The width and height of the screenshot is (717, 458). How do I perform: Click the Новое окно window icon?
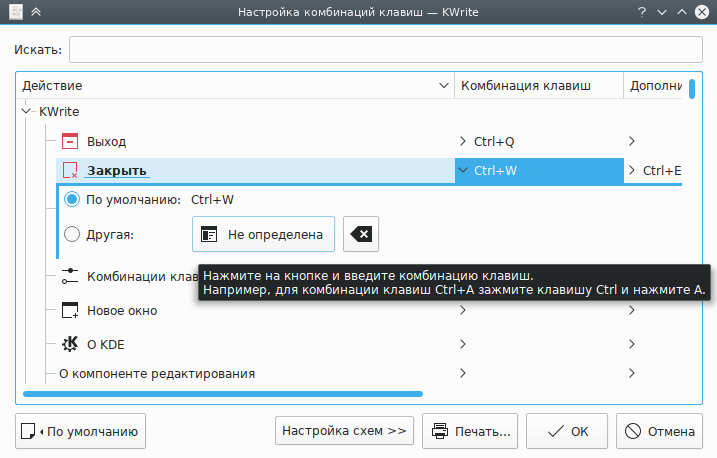(x=70, y=310)
